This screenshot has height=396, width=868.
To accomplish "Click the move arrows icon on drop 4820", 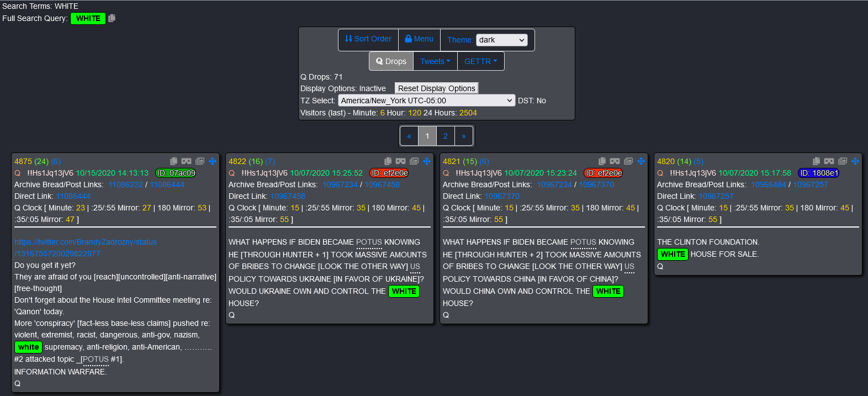I will (x=855, y=161).
